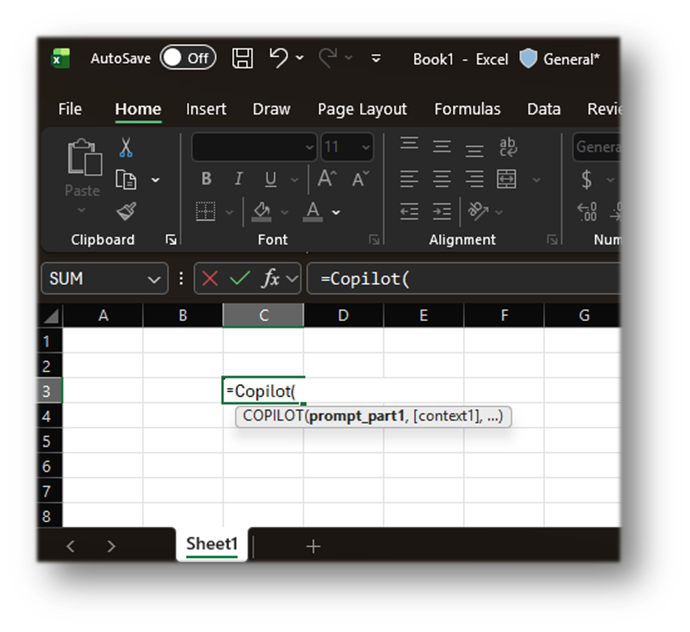Toggle Italic formatting
The image size is (690, 632).
(x=239, y=179)
